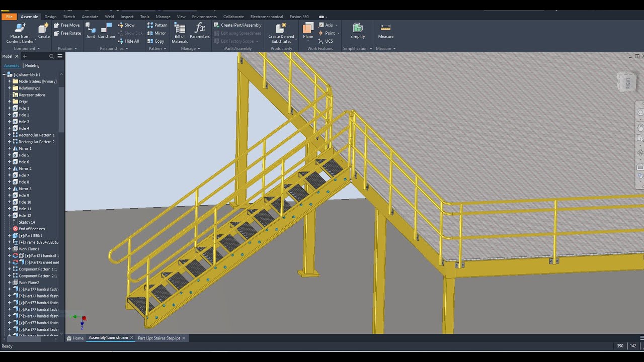Switch to Part1.ipt Staires Step.ipt tab

click(159, 338)
